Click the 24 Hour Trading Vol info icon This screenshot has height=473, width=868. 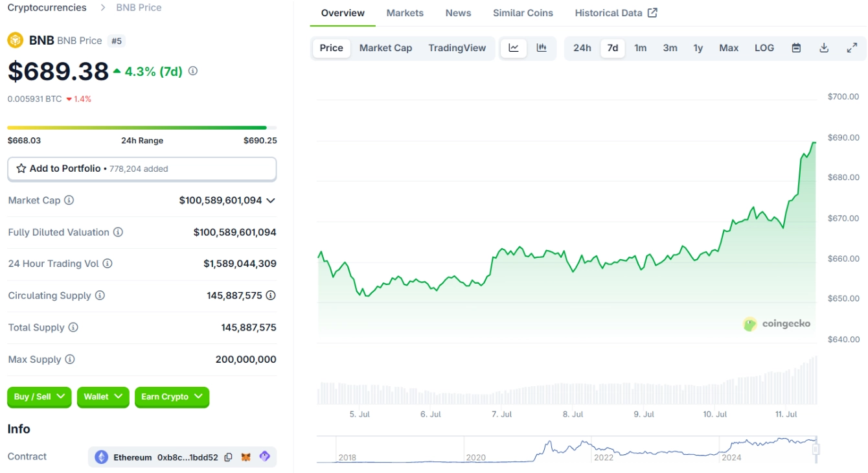click(108, 264)
